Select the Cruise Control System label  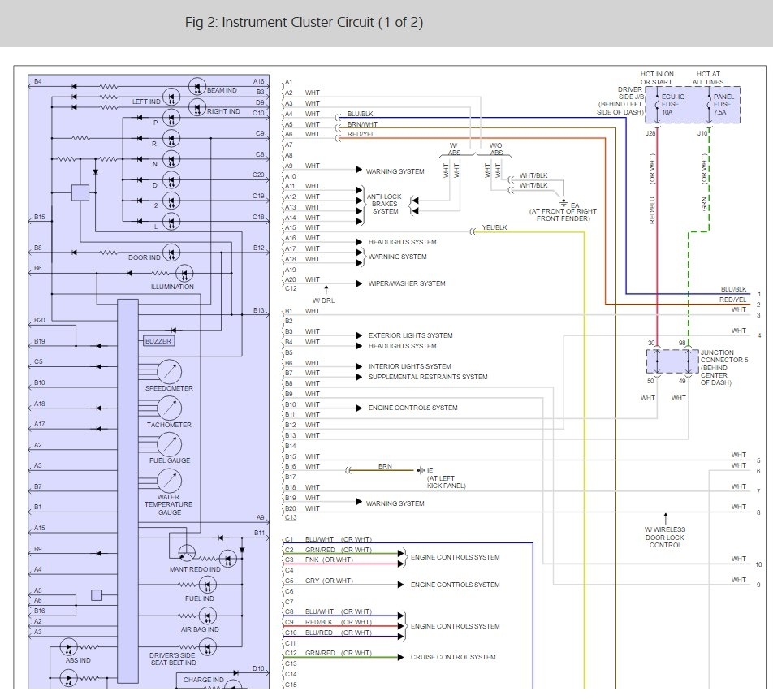pos(453,657)
